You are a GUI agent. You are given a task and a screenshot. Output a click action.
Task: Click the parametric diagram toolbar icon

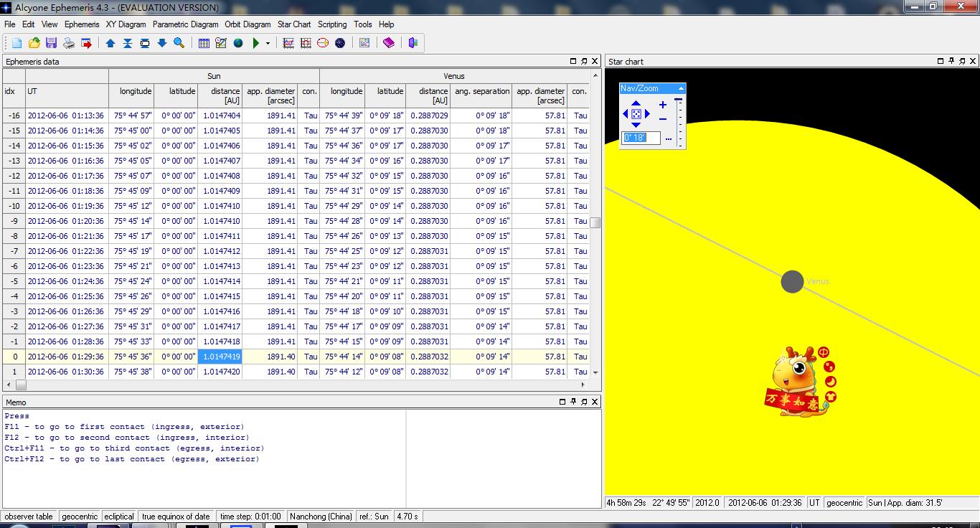306,43
